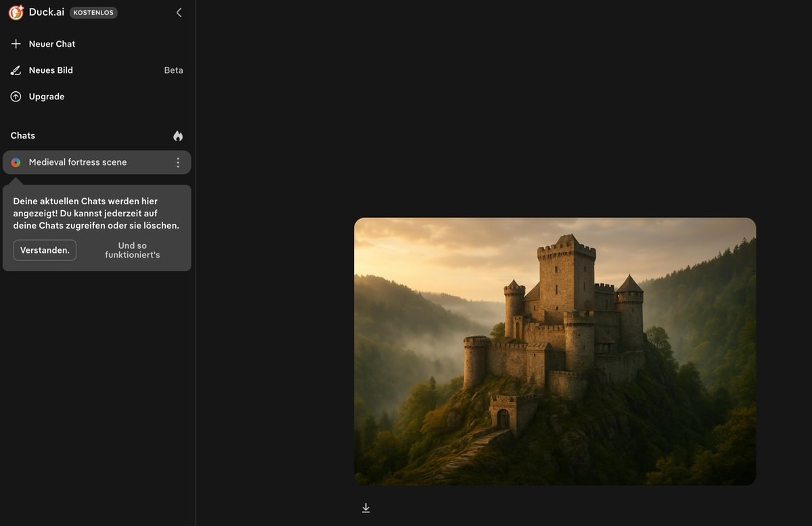Image resolution: width=812 pixels, height=526 pixels.
Task: Open the three-dot menu for the chat entry
Action: tap(178, 162)
